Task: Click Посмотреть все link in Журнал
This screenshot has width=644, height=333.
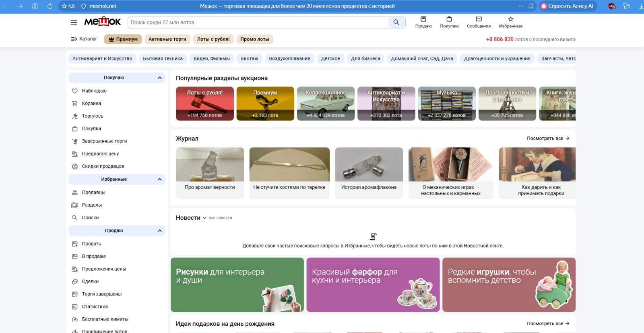Action: (x=548, y=139)
